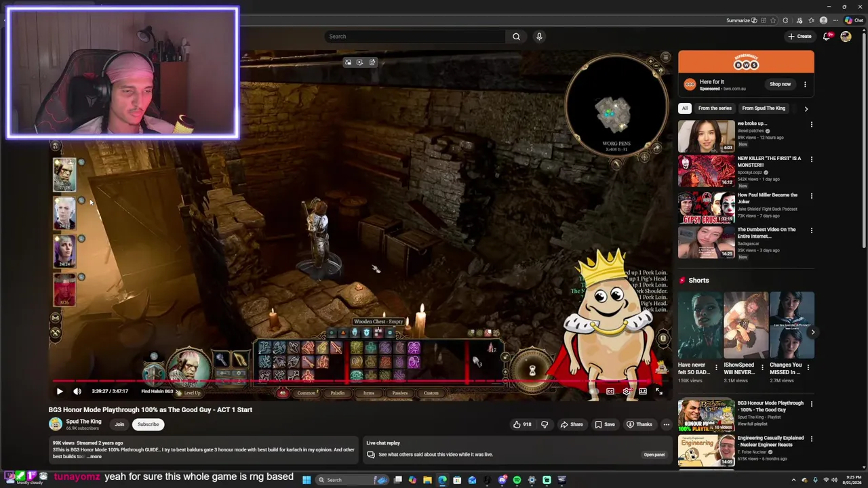Subscribe to Spud The King
This screenshot has width=868, height=488.
coord(148,424)
